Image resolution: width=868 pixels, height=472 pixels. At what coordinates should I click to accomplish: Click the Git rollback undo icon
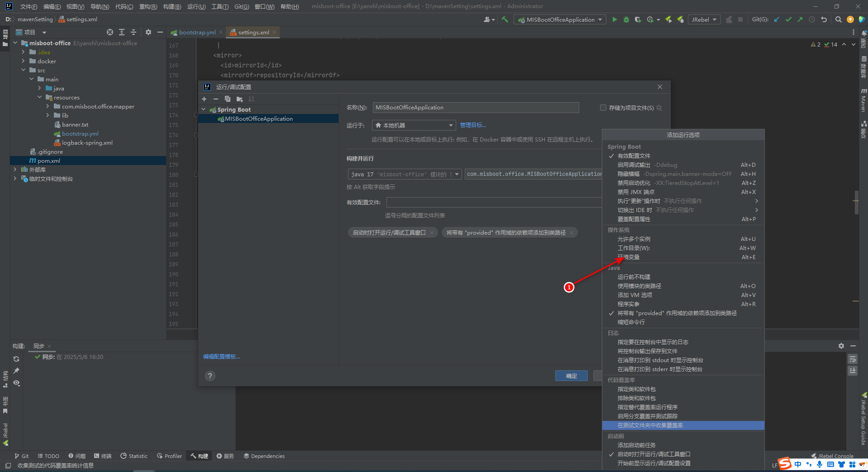(x=824, y=19)
